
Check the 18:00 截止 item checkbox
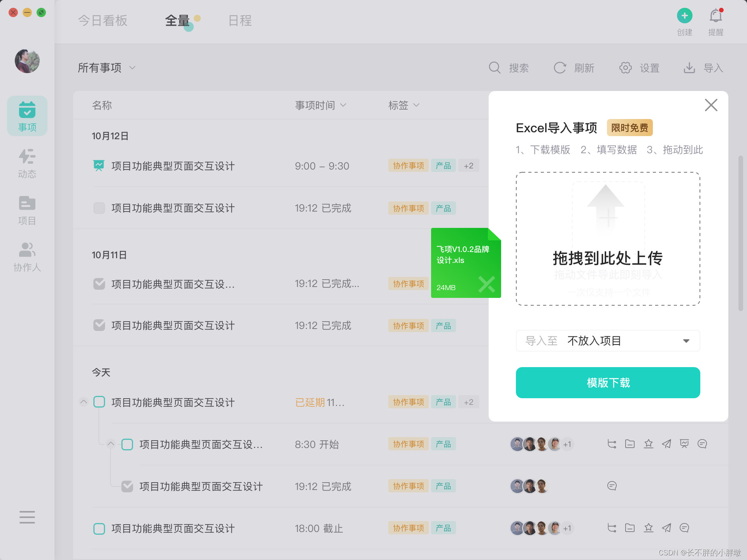(x=99, y=528)
